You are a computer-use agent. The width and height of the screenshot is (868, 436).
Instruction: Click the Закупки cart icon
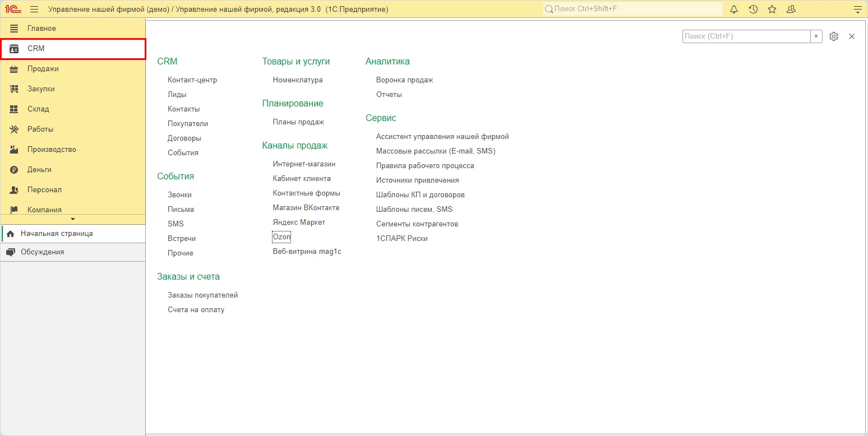pos(15,89)
